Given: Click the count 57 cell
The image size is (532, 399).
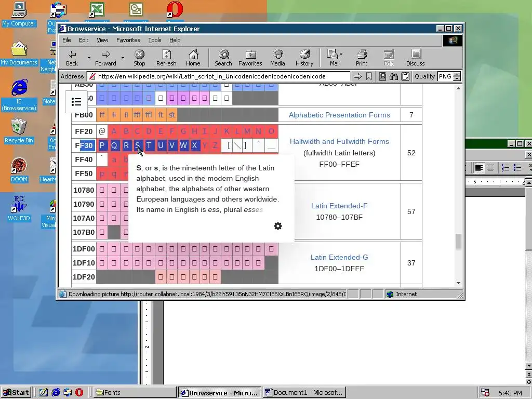Looking at the screenshot, I should click(411, 211).
